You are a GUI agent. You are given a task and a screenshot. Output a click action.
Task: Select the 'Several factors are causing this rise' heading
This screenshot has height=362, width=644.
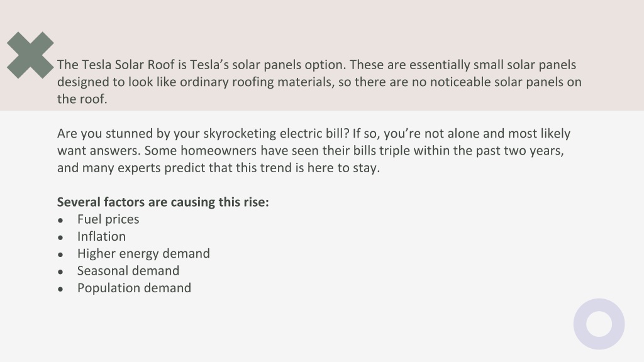click(163, 202)
